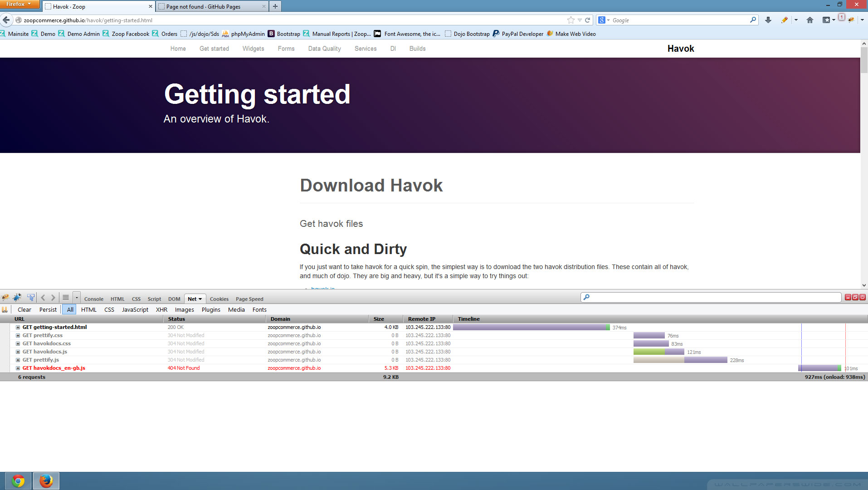868x490 pixels.
Task: Click the search magnifier in Google box
Action: click(753, 20)
